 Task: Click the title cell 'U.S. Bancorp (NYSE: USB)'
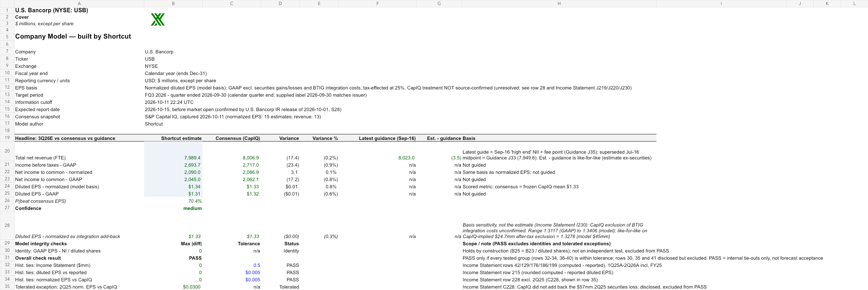52,10
